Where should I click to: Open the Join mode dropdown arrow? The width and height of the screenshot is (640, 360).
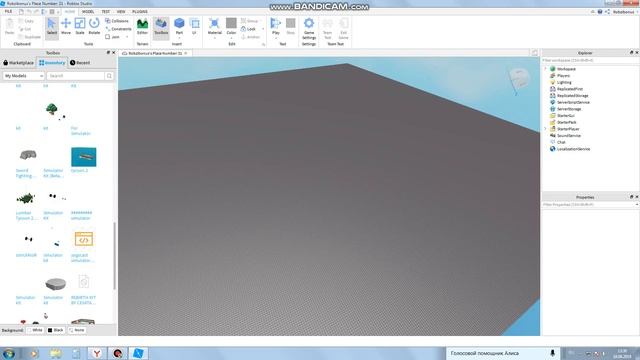pyautogui.click(x=127, y=37)
